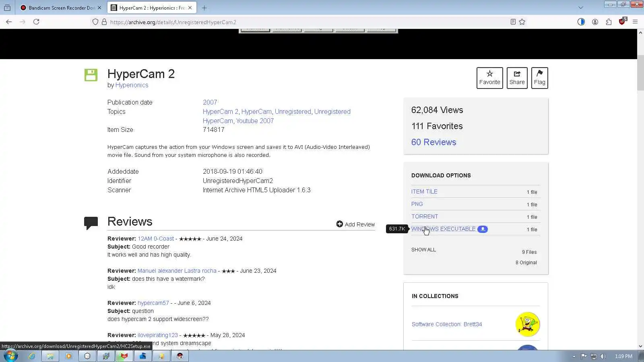Close the HyperCam 2 tab
Viewport: 644px width, 362px height.
(x=190, y=8)
